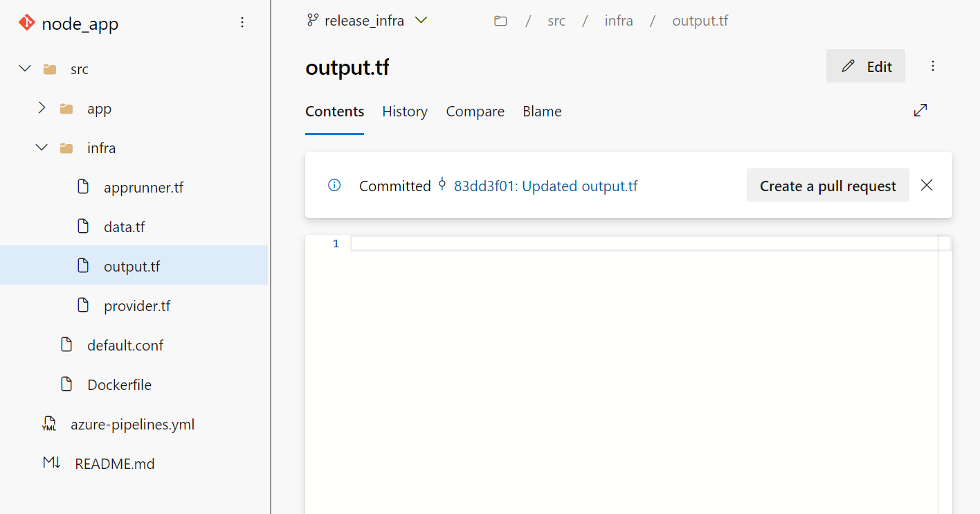Switch to the Compare tab
This screenshot has height=514, width=980.
tap(475, 112)
